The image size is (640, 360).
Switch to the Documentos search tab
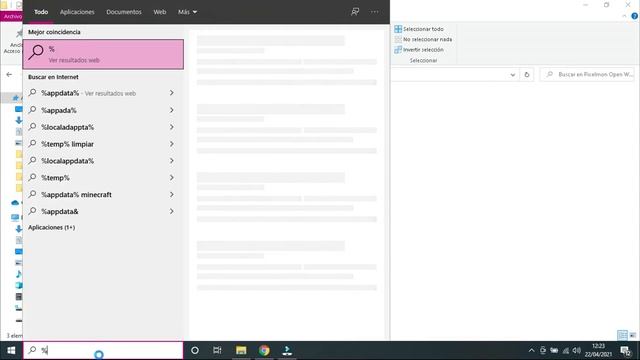(x=124, y=12)
